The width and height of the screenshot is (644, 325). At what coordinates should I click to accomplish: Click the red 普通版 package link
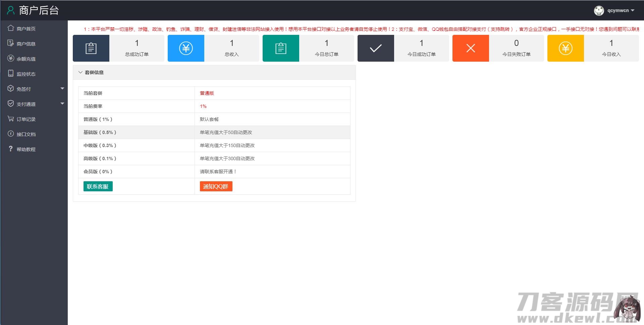tap(207, 93)
